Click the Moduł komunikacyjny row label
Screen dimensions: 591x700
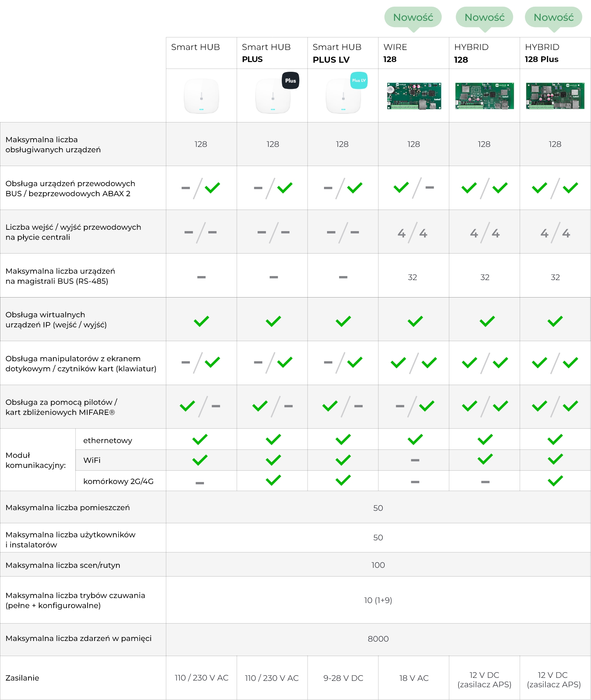pos(36,460)
